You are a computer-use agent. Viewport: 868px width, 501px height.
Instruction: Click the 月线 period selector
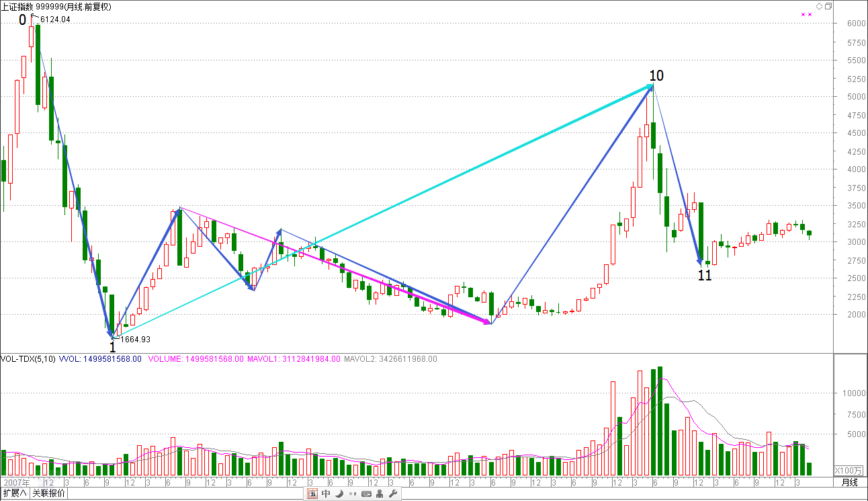point(850,483)
